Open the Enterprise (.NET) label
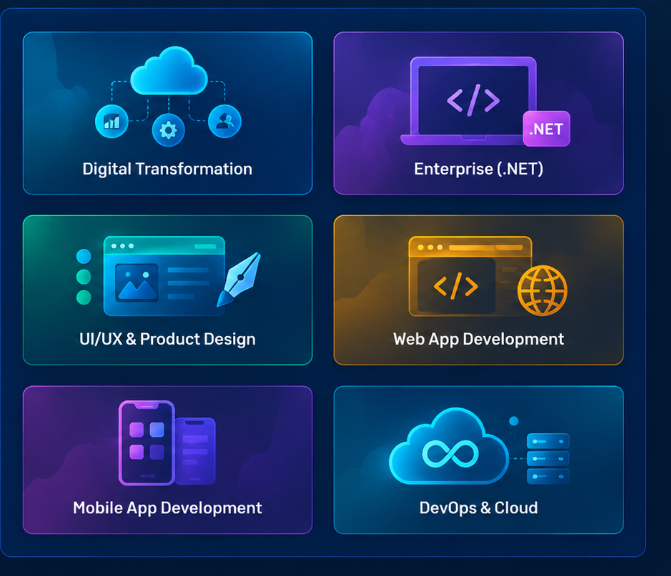The height and width of the screenshot is (576, 671). 478,169
